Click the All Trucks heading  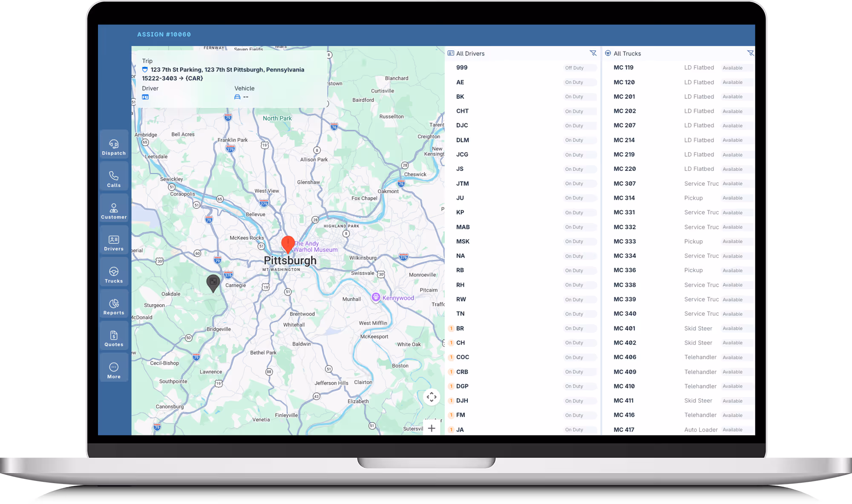[x=627, y=54]
